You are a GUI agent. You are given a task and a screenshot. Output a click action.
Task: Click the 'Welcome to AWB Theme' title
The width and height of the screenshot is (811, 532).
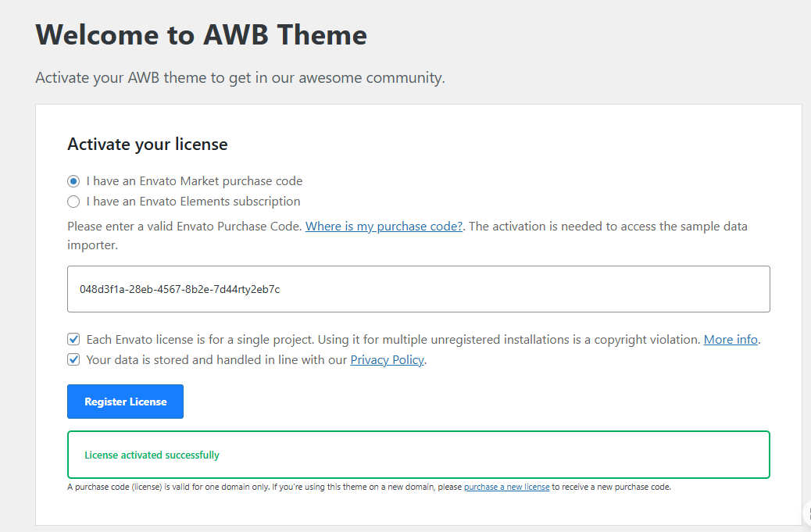tap(202, 35)
